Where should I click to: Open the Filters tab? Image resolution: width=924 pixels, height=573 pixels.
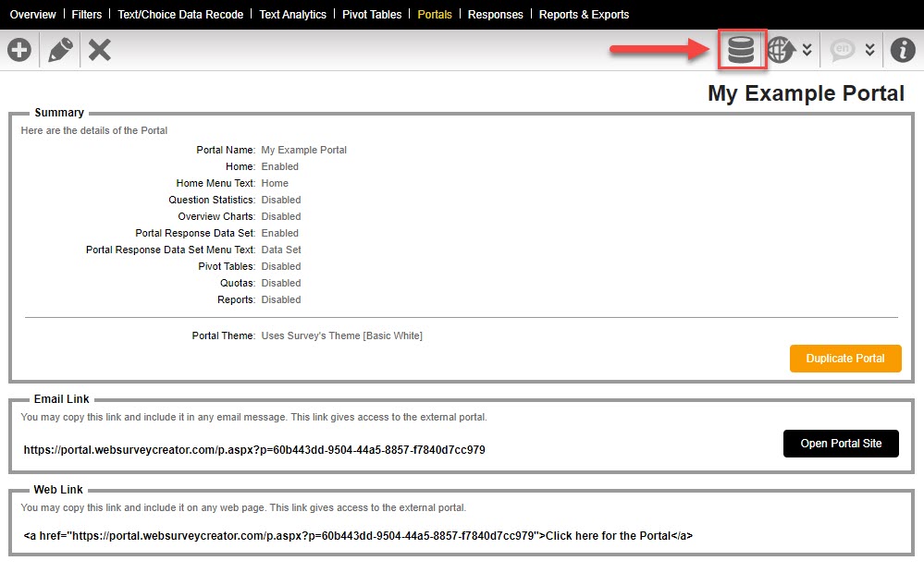pyautogui.click(x=87, y=15)
